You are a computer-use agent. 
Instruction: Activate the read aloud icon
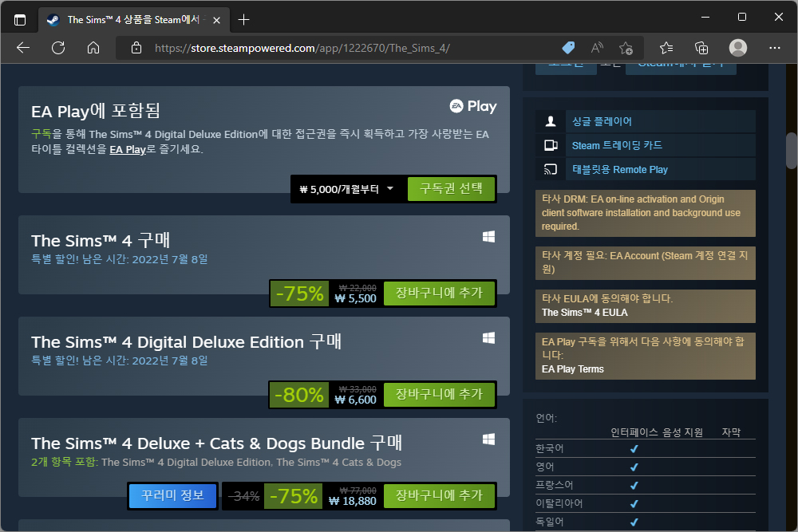[x=597, y=49]
